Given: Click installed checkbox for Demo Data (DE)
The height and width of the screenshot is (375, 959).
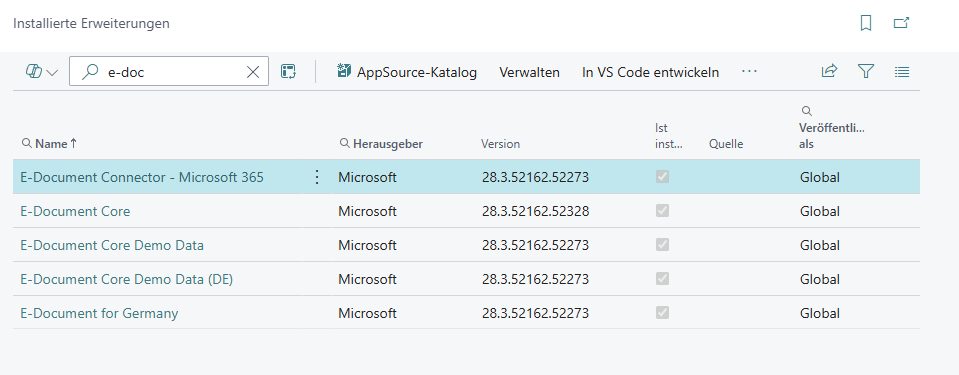Looking at the screenshot, I should (662, 278).
